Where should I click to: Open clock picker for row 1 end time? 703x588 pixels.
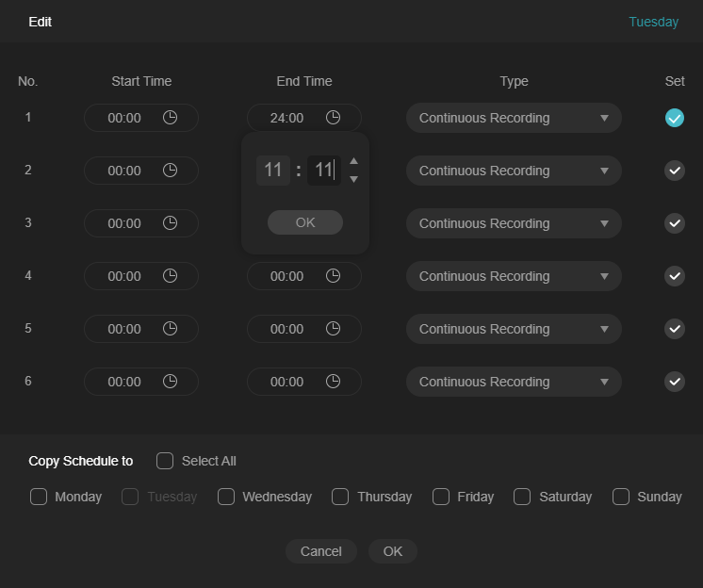(333, 118)
